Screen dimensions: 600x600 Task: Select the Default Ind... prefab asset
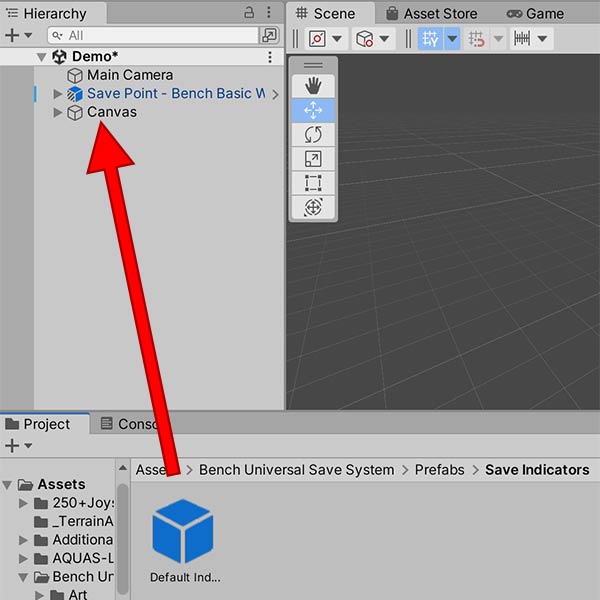pos(184,540)
